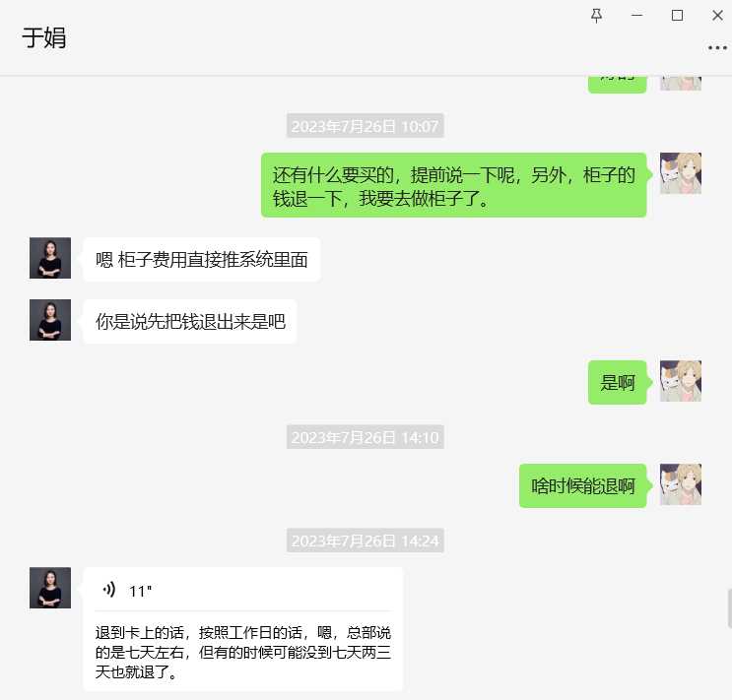Select the message 你是说先把钱退出来是吧

190,322
